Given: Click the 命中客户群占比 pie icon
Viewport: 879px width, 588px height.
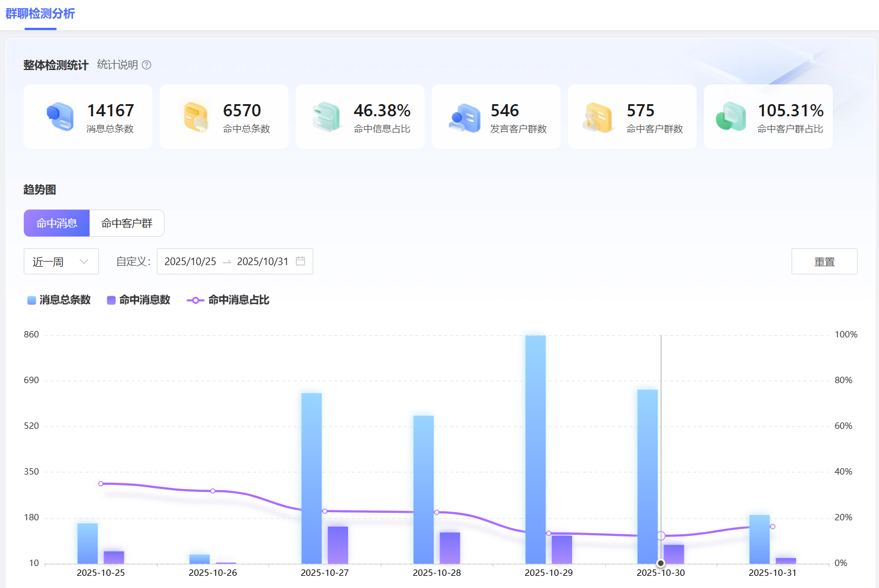Looking at the screenshot, I should point(731,116).
